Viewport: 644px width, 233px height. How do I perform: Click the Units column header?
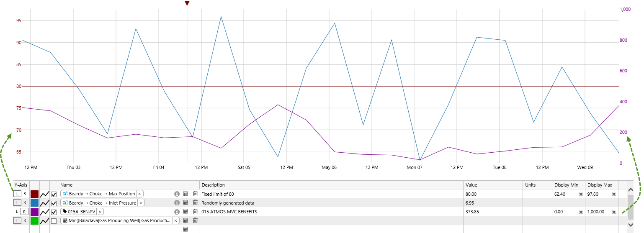coord(537,185)
